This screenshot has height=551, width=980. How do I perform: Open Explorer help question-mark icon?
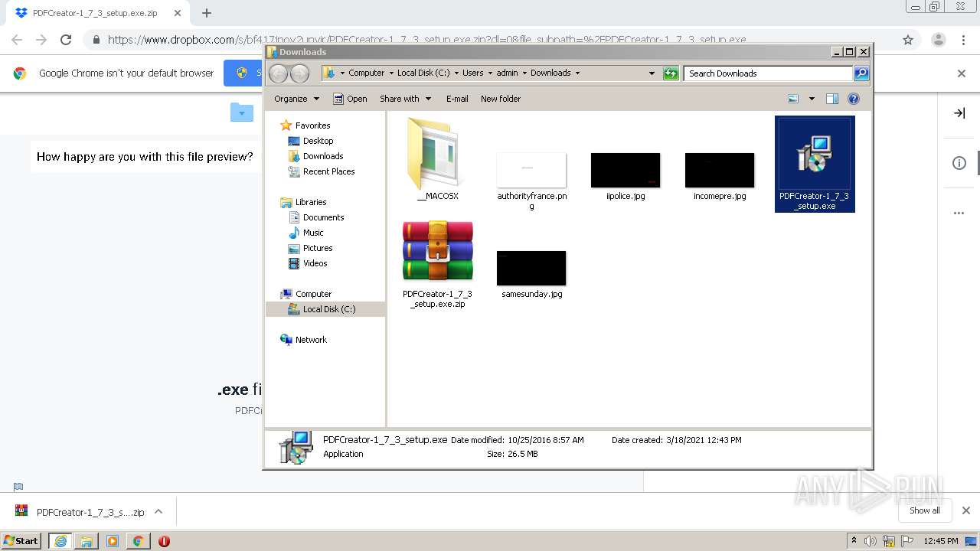coord(854,99)
